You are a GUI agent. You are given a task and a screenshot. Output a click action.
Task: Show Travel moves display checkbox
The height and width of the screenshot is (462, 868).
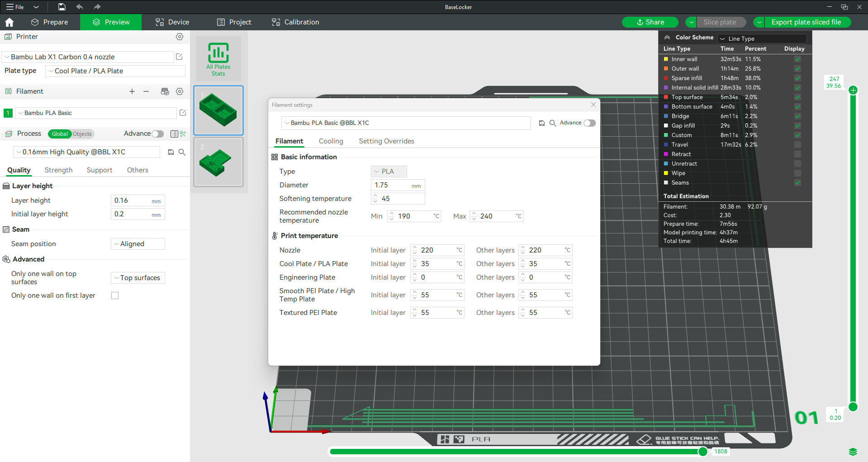click(x=797, y=145)
